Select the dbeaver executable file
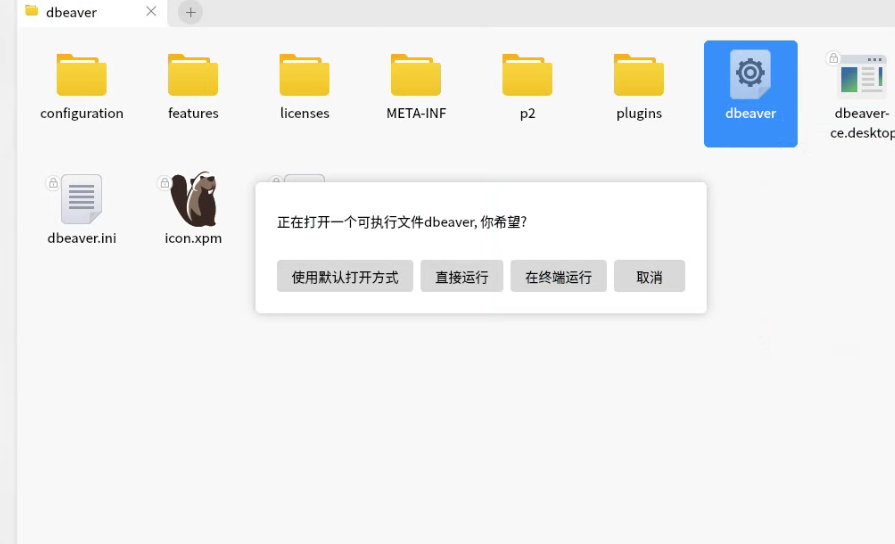The width and height of the screenshot is (895, 544). pyautogui.click(x=750, y=94)
